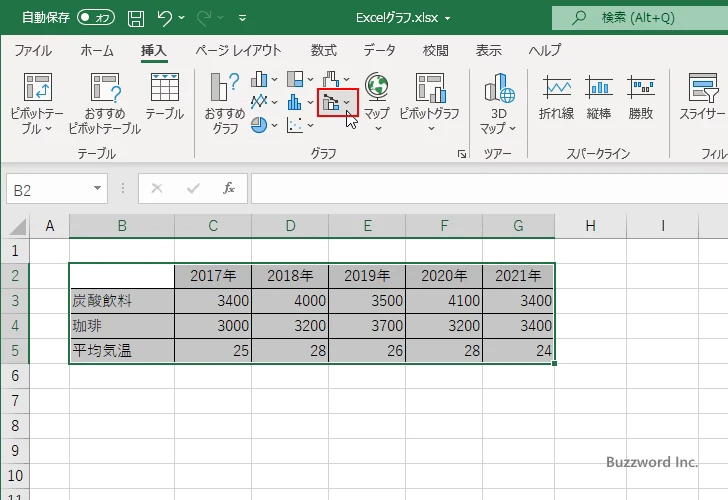Viewport: 728px width, 500px height.
Task: Open the Customize Quick Access Toolbar dropdown
Action: [242, 18]
